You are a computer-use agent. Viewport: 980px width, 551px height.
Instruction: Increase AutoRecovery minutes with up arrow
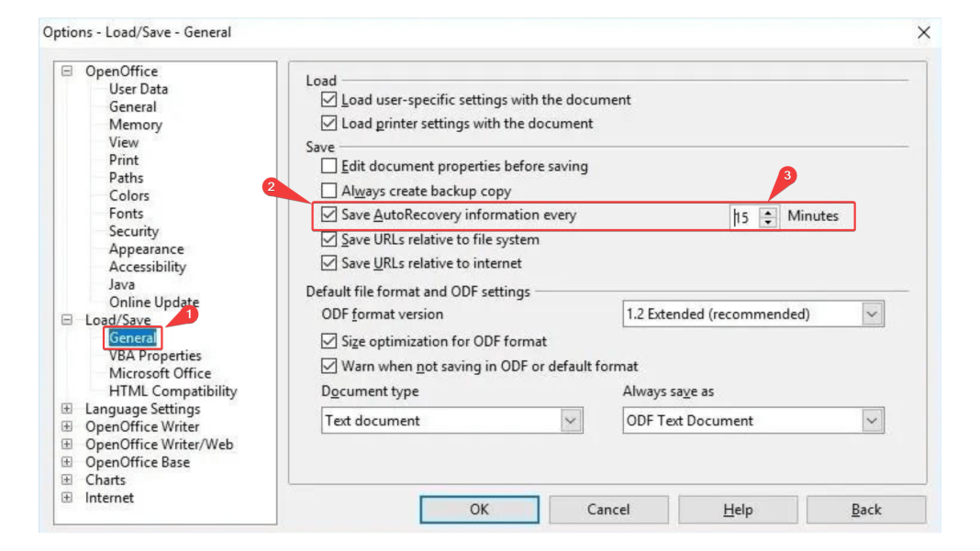tap(768, 212)
